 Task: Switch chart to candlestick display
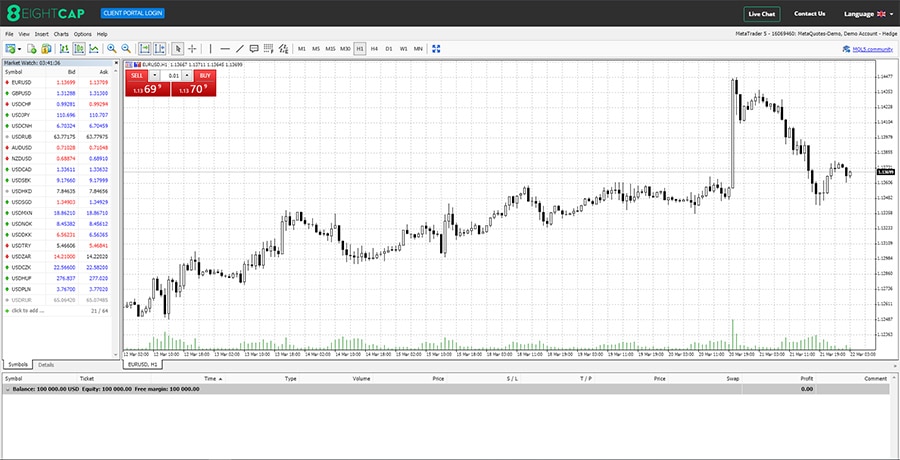76,48
